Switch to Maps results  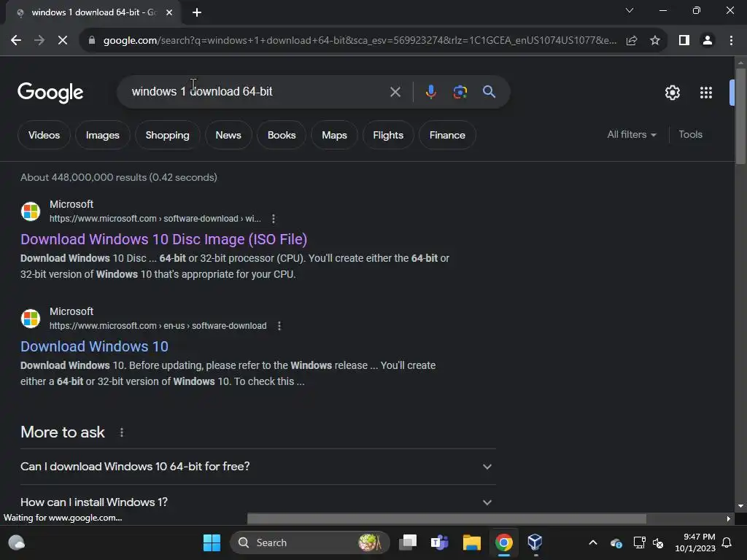pyautogui.click(x=334, y=135)
